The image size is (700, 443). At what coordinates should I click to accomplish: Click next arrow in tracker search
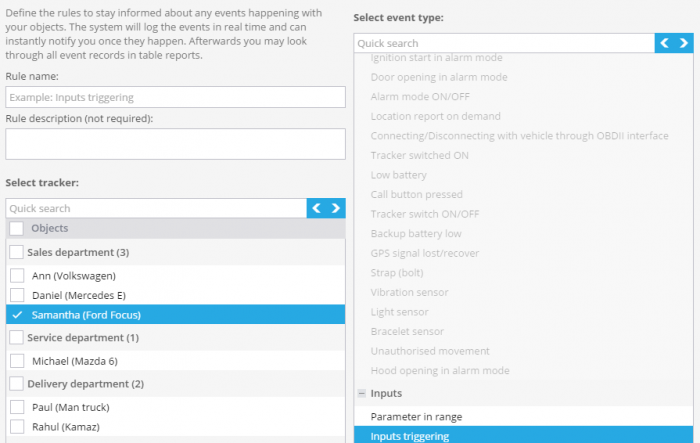tap(336, 208)
